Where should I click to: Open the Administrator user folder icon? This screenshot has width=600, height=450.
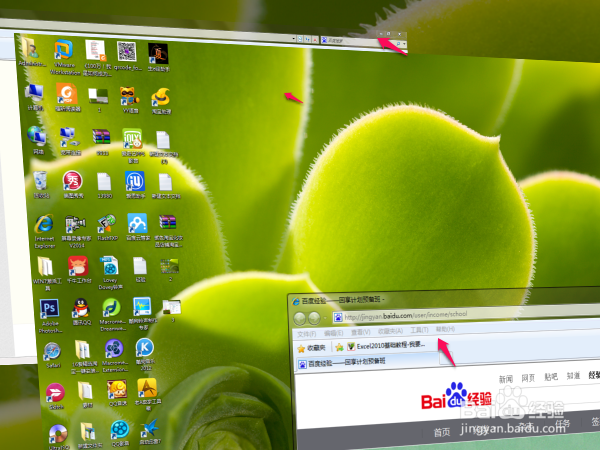(31, 52)
